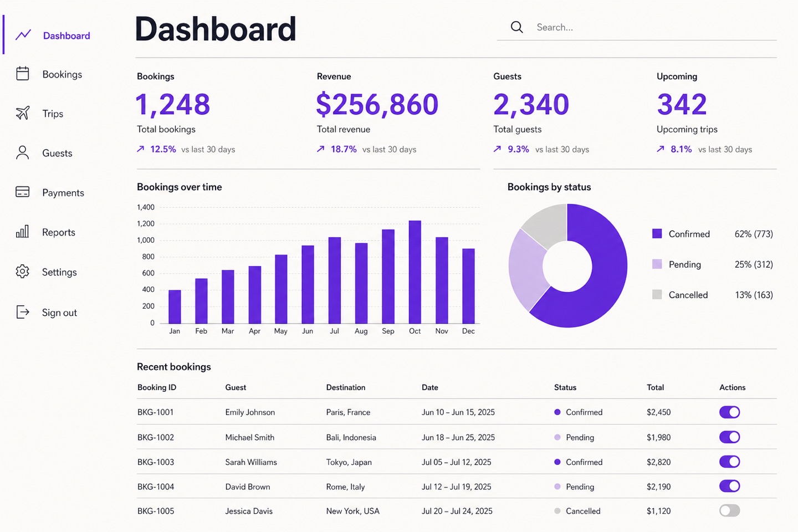798x532 pixels.
Task: Click the Total column header
Action: (656, 387)
